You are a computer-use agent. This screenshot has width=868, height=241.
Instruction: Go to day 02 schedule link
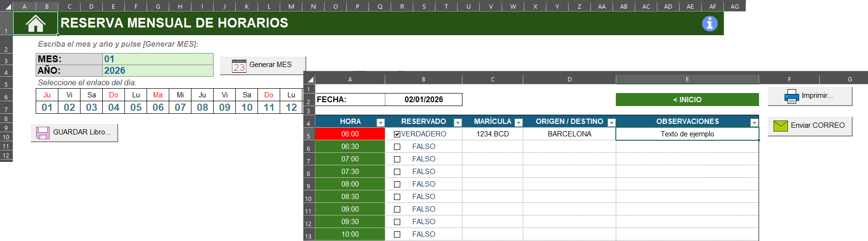pyautogui.click(x=69, y=107)
